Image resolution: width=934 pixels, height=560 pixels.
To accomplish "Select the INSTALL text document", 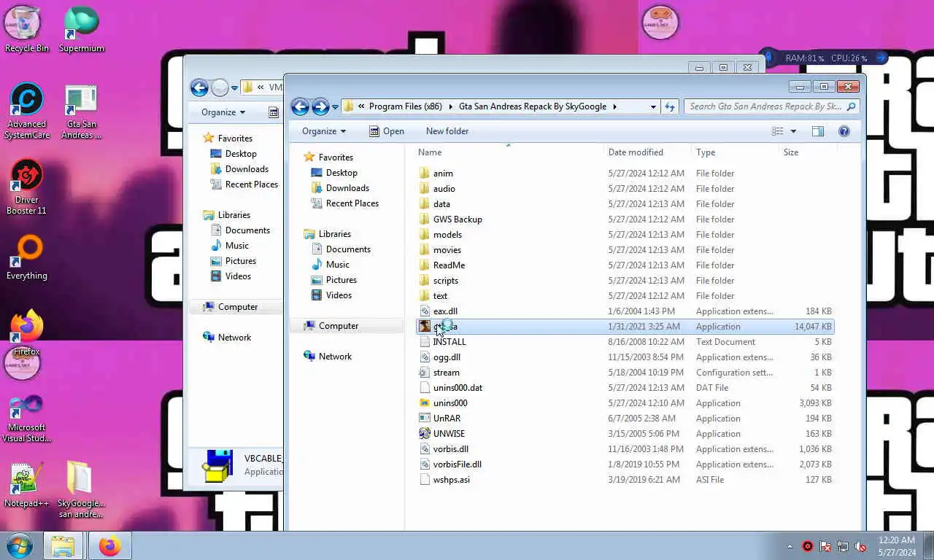I will tap(625, 342).
